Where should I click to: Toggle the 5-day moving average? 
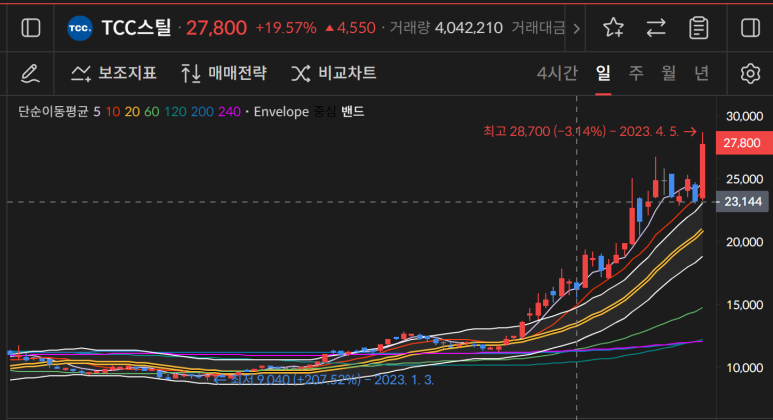pos(97,112)
